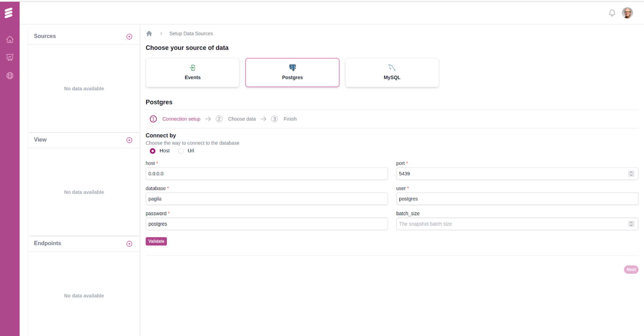This screenshot has height=336, width=644.
Task: Click the breadcrumb home icon
Action: click(149, 34)
